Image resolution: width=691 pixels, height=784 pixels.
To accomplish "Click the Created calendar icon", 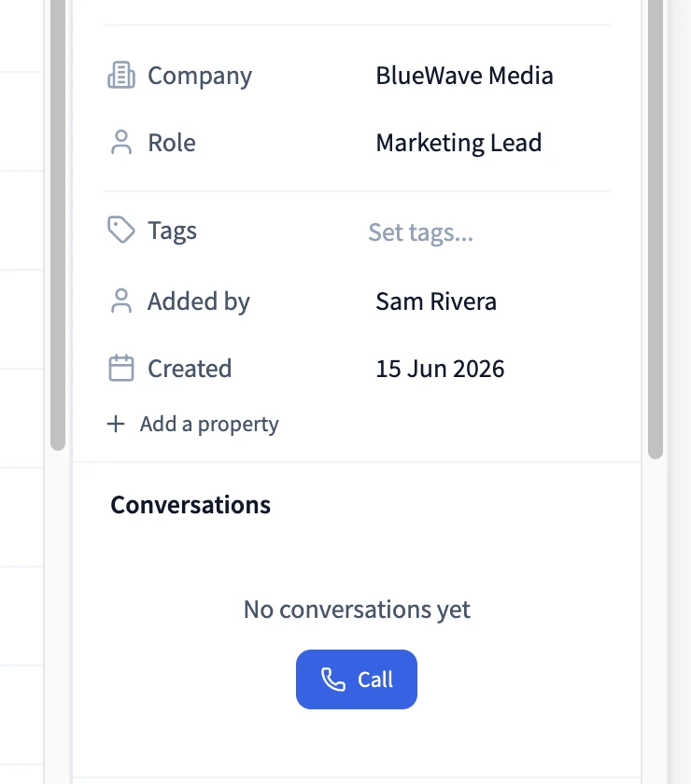I will coord(121,369).
